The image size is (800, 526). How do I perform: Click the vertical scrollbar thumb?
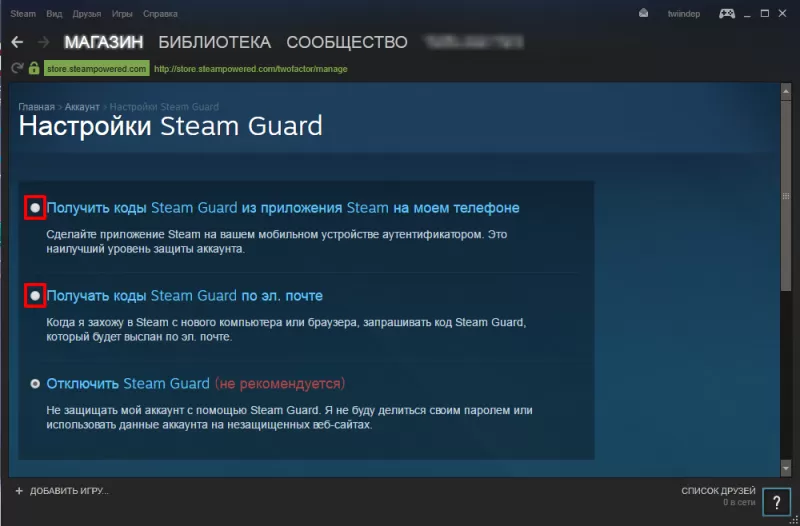[x=786, y=196]
